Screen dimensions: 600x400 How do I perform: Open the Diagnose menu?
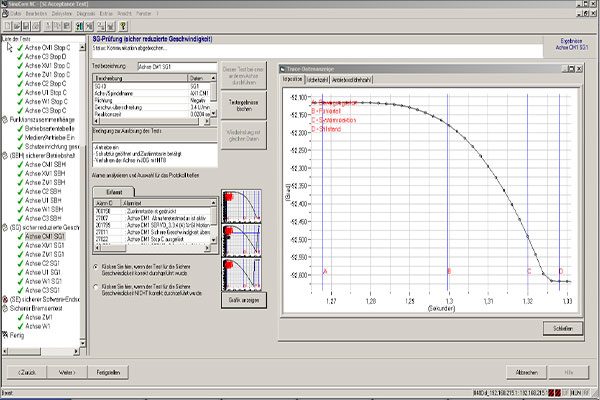86,13
